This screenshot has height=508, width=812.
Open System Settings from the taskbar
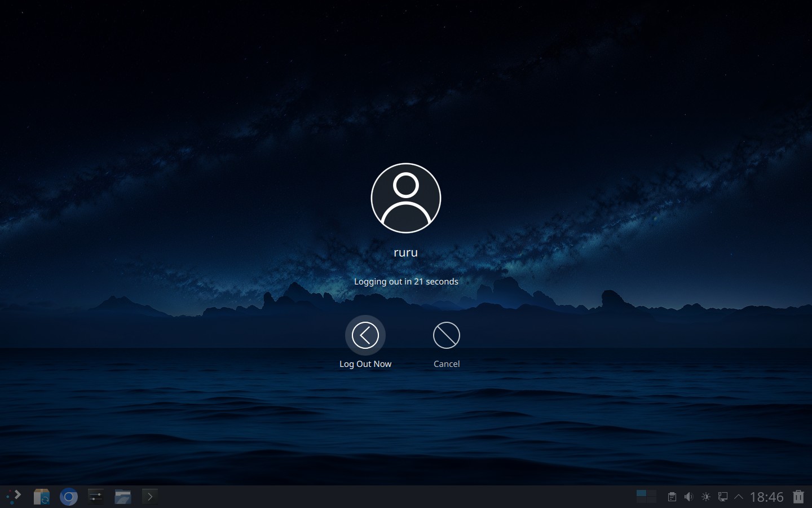coord(95,497)
